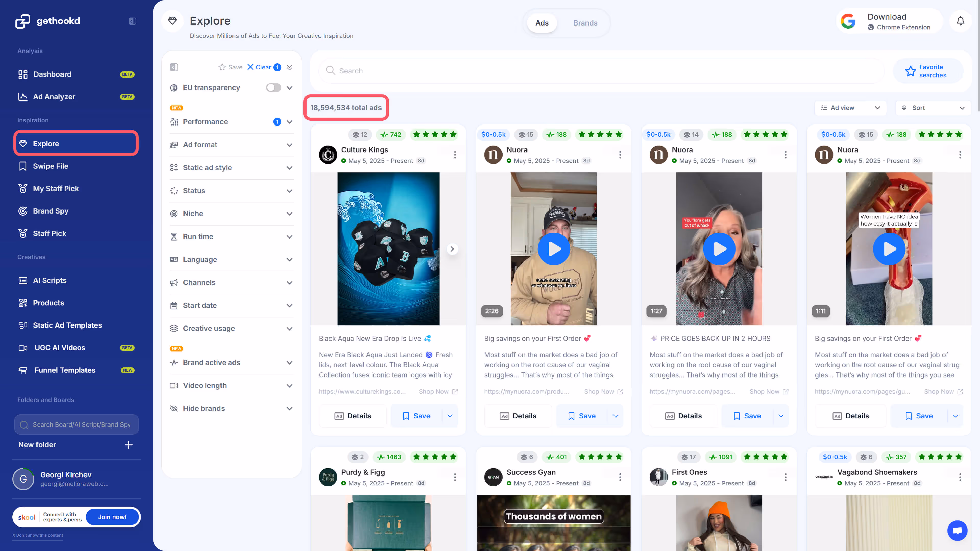Open the Save dropdown arrow on Culture Kings ad
The height and width of the screenshot is (551, 980).
pyautogui.click(x=450, y=416)
